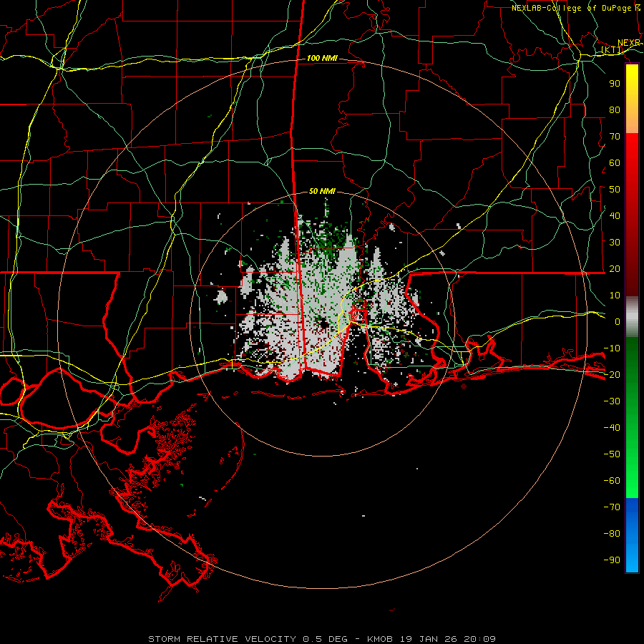644x644 pixels.
Task: Click the "-30" value on velocity scale
Action: [x=612, y=401]
